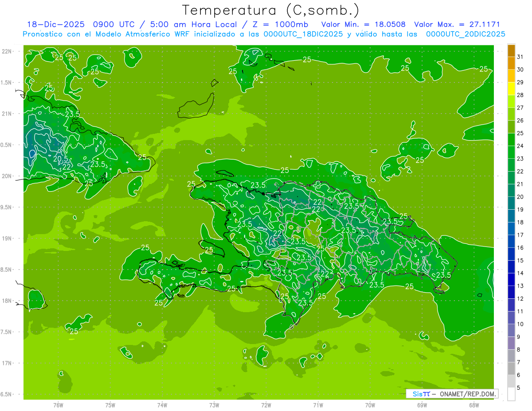This screenshot has width=532, height=411.
Task: Select the "Valor Min. = 18.0508" value
Action: (363, 25)
